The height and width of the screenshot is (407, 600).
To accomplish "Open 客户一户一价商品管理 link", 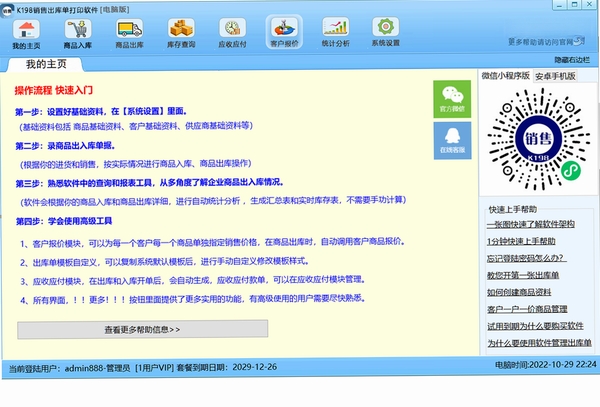I will [527, 309].
